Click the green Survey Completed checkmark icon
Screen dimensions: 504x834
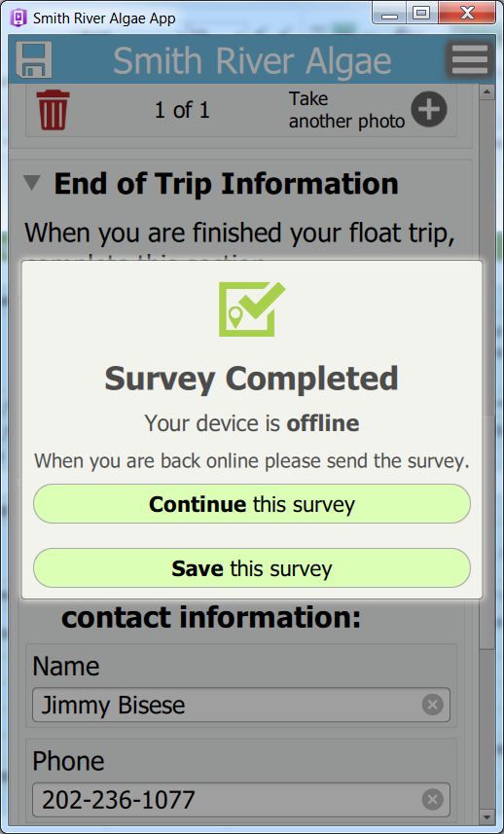coord(251,309)
